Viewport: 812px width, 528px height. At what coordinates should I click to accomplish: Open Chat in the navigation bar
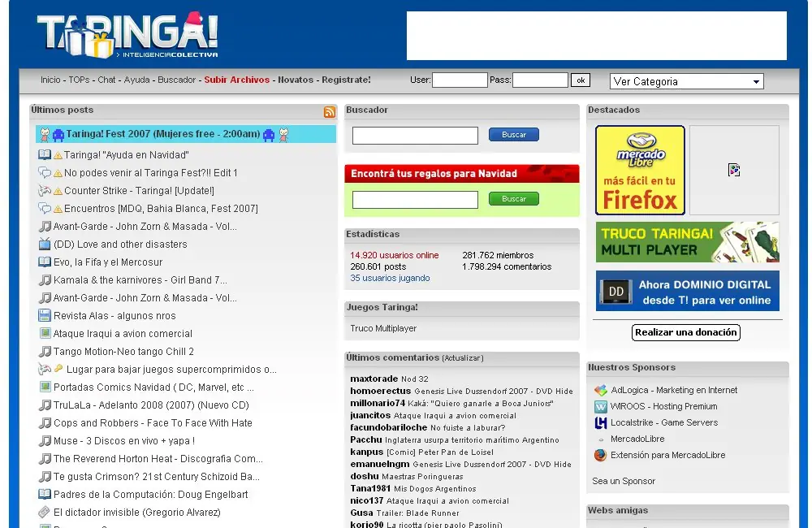[106, 80]
